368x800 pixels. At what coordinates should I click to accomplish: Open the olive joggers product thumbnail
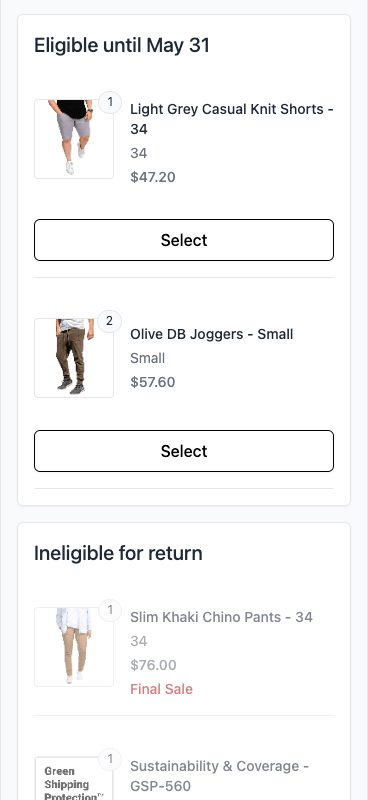coord(74,358)
